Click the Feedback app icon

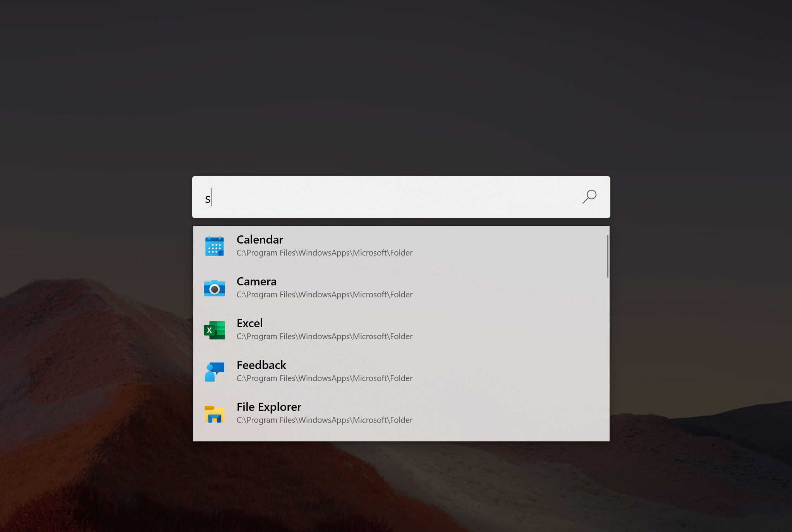(x=215, y=372)
